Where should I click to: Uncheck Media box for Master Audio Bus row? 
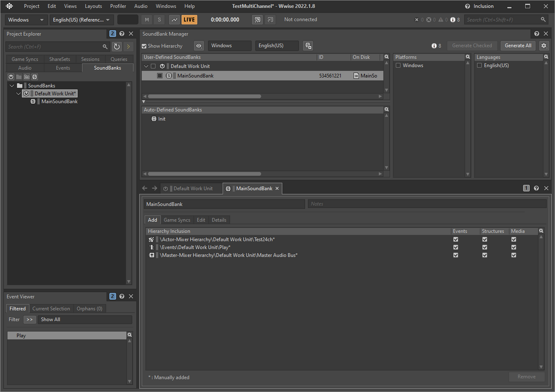pos(514,255)
